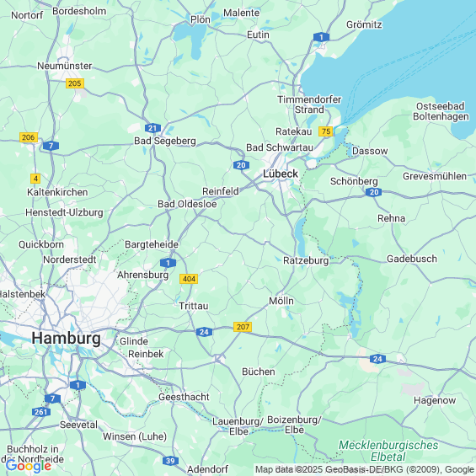This screenshot has height=476, width=476.
Task: Click the Map data copyright text
Action: click(x=365, y=469)
